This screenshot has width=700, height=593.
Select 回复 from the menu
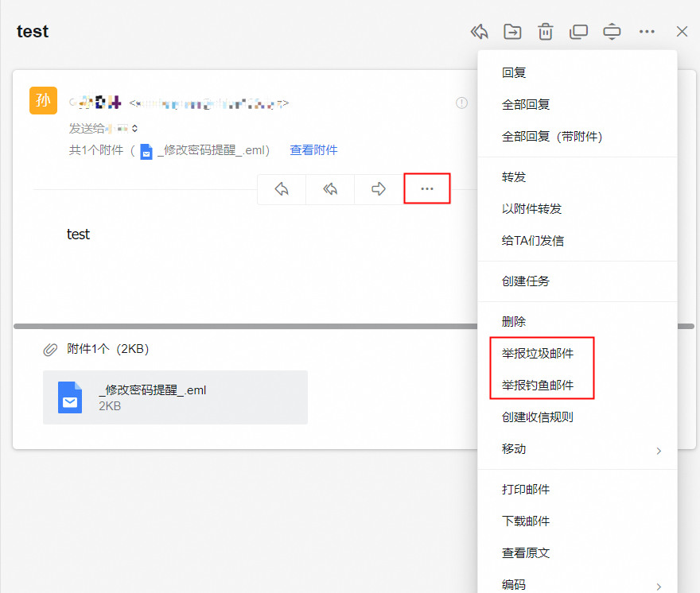(577, 72)
